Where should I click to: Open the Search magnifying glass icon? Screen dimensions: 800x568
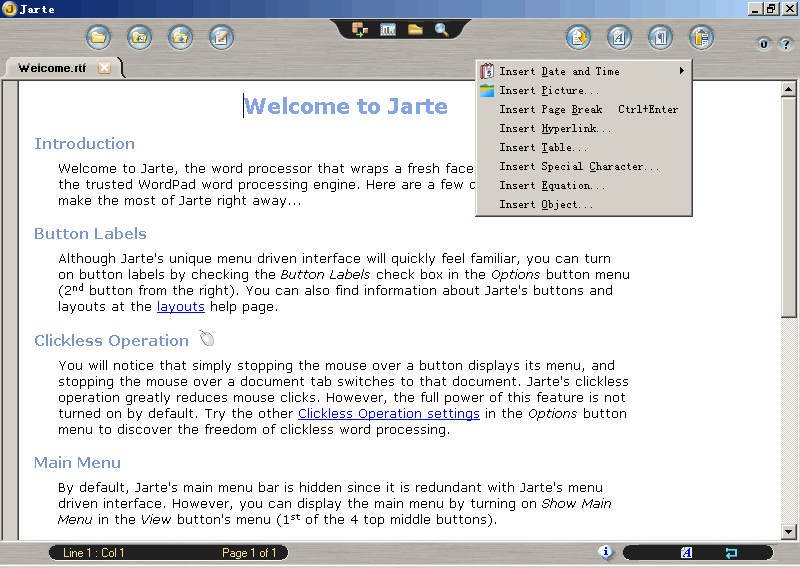[x=442, y=30]
